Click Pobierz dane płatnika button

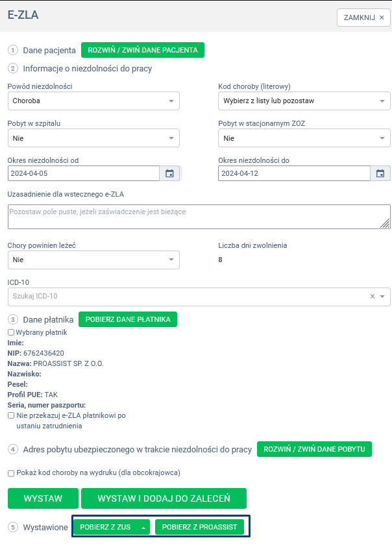point(128,319)
